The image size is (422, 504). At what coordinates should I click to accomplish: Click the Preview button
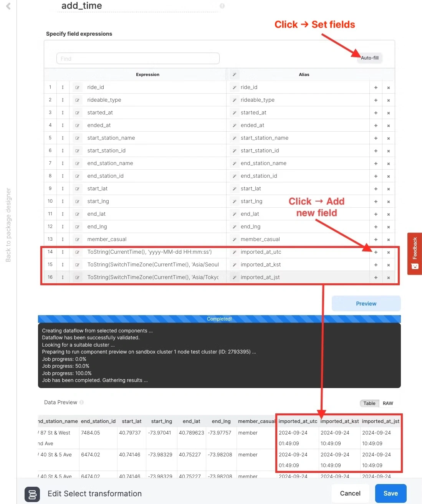tap(366, 303)
